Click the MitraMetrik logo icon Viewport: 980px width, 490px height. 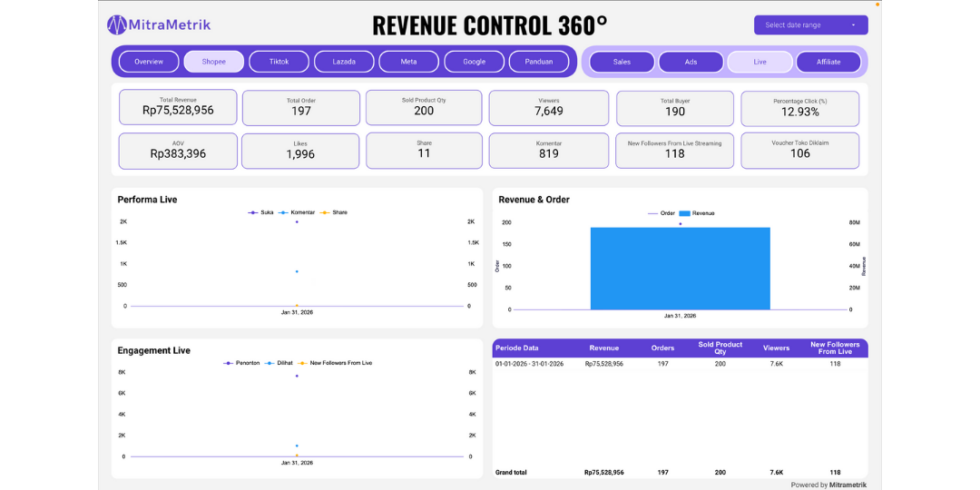(118, 24)
